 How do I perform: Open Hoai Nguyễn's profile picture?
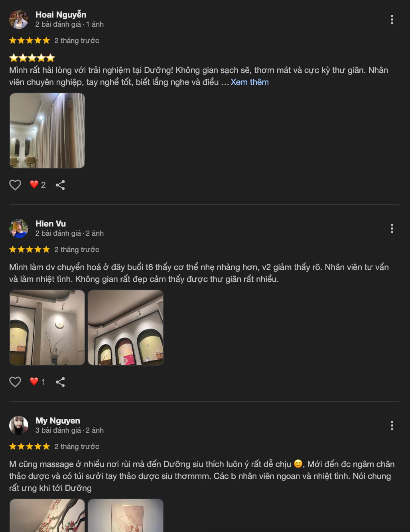[19, 20]
